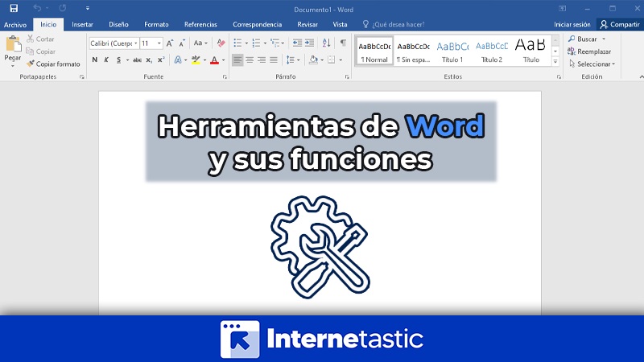
Task: Open the Párrafo dialog launcher
Action: click(347, 76)
